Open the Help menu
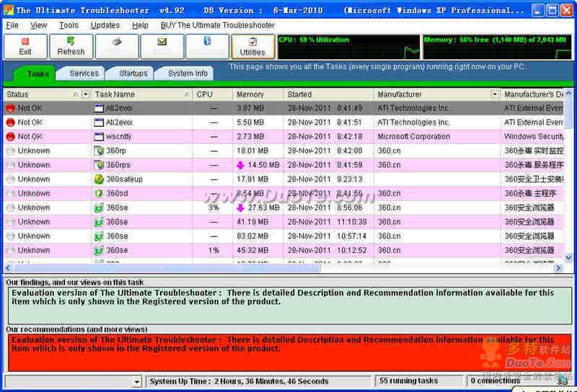 click(x=140, y=25)
